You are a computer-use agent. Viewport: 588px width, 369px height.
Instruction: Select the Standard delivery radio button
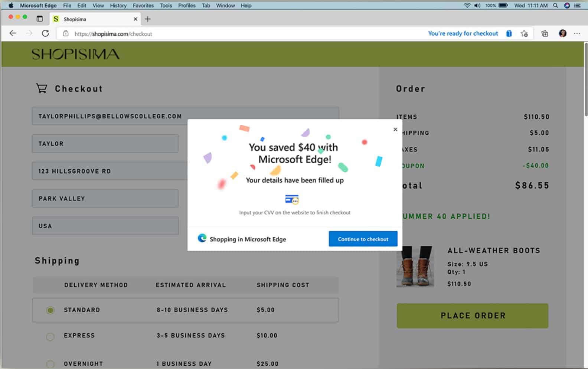[50, 310]
